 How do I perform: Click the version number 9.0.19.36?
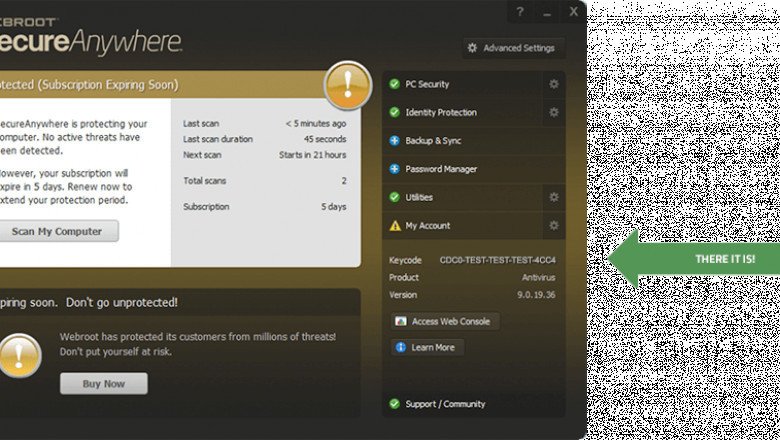point(536,295)
